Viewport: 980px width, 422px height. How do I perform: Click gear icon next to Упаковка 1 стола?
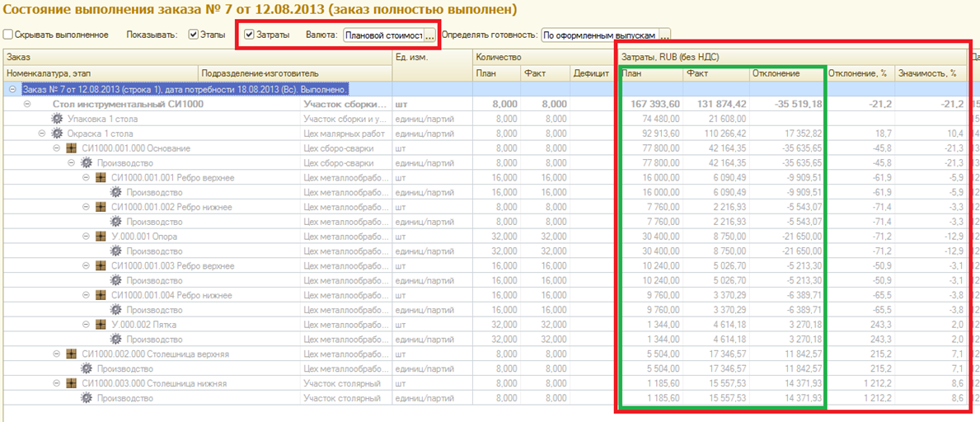click(x=58, y=119)
